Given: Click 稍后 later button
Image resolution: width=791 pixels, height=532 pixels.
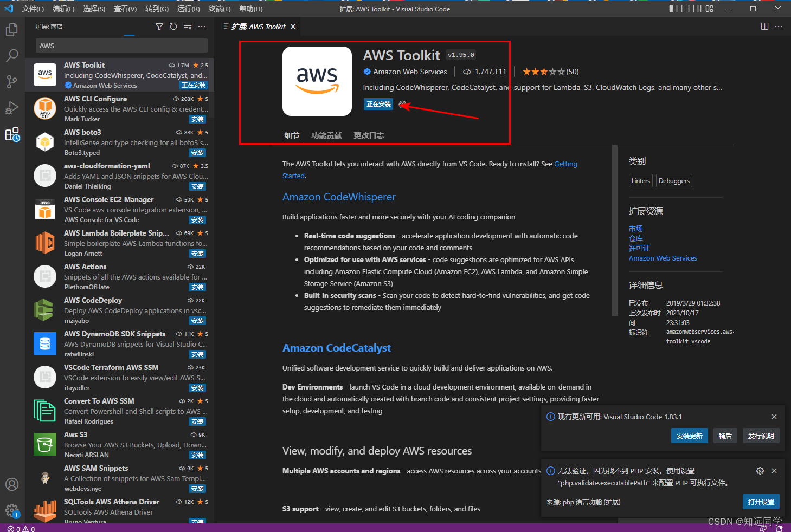Looking at the screenshot, I should point(725,436).
